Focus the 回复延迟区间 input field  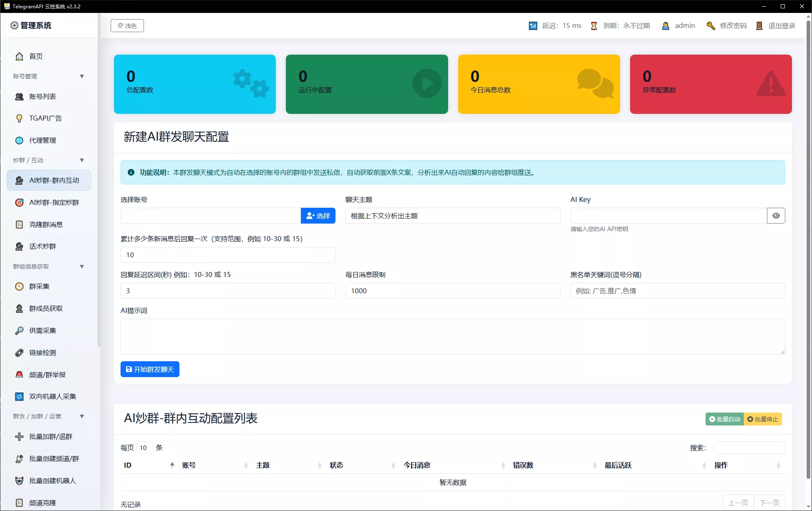pyautogui.click(x=228, y=291)
